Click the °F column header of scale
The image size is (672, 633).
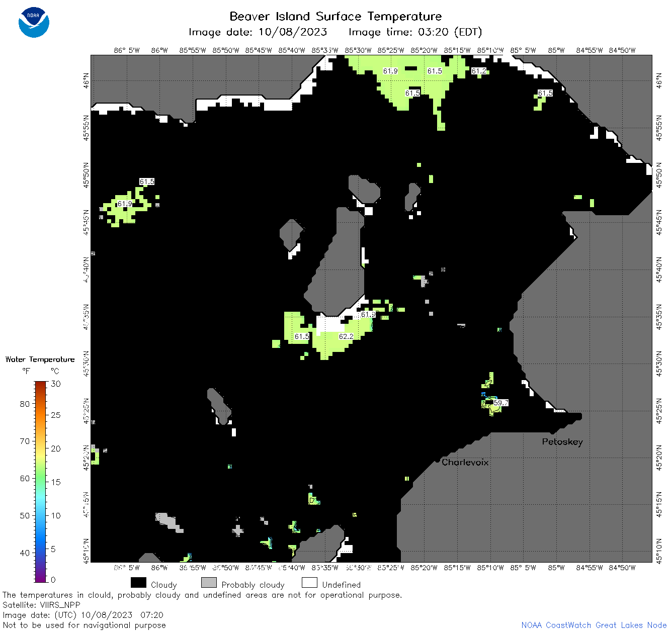pyautogui.click(x=26, y=372)
